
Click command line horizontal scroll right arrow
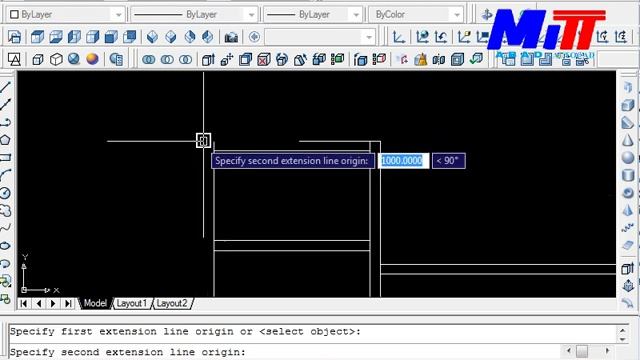point(607,351)
